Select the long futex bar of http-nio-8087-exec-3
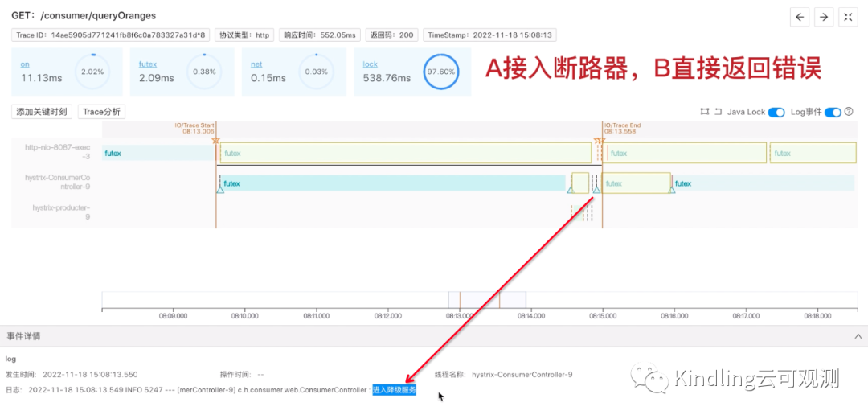Viewport: 868px width, 419px height. [406, 153]
